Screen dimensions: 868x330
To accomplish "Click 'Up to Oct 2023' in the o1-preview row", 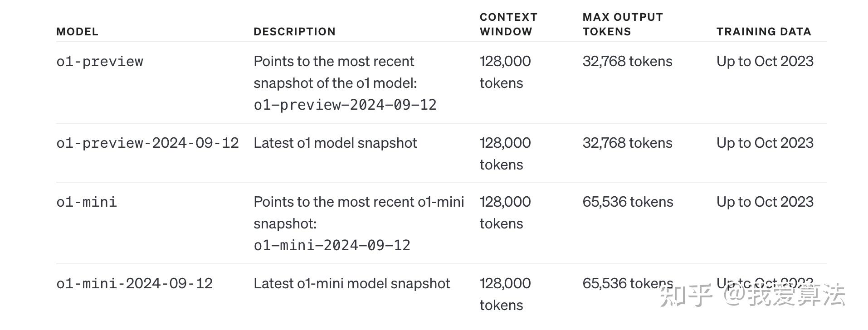I will (765, 62).
